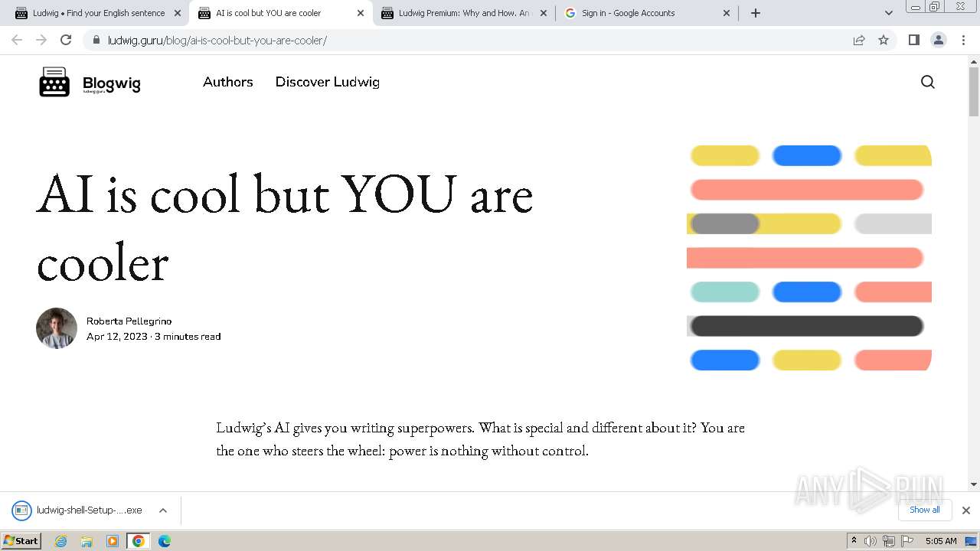This screenshot has height=551, width=980.
Task: Open Microsoft Edge from taskbar
Action: [x=165, y=541]
